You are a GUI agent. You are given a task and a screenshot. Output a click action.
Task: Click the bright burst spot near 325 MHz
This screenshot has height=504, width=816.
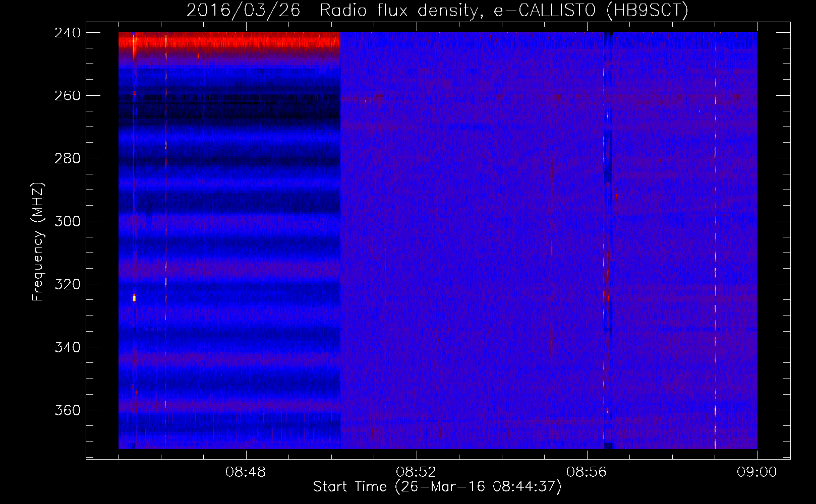[x=134, y=298]
